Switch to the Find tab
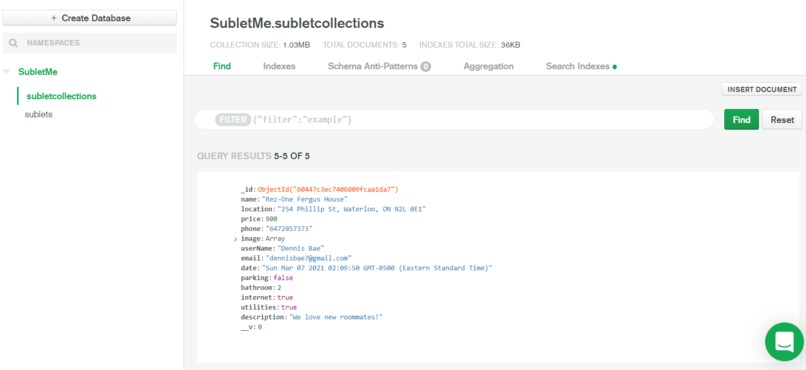 click(x=222, y=66)
